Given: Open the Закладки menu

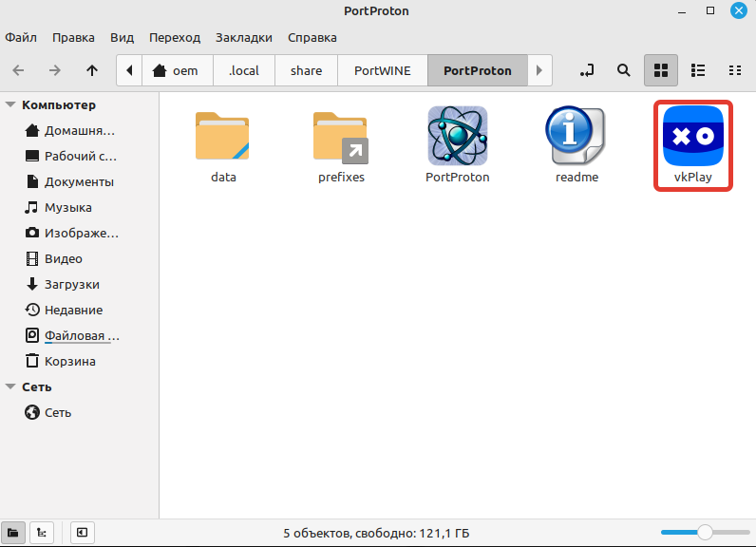Looking at the screenshot, I should 244,38.
